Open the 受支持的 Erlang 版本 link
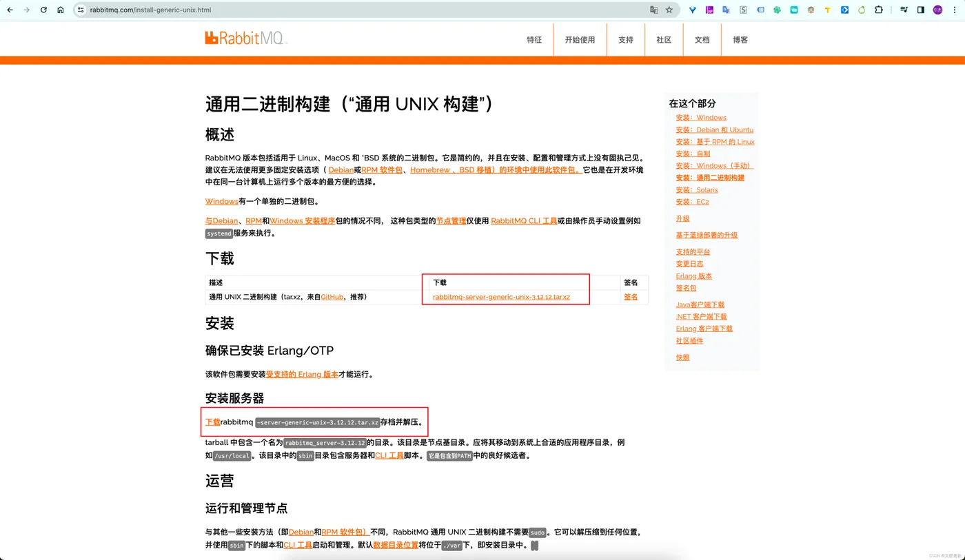Viewport: 965px width, 560px height. [x=302, y=374]
